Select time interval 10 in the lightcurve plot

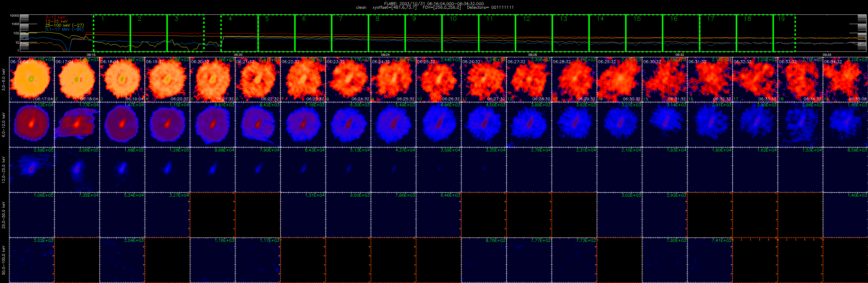(460, 33)
